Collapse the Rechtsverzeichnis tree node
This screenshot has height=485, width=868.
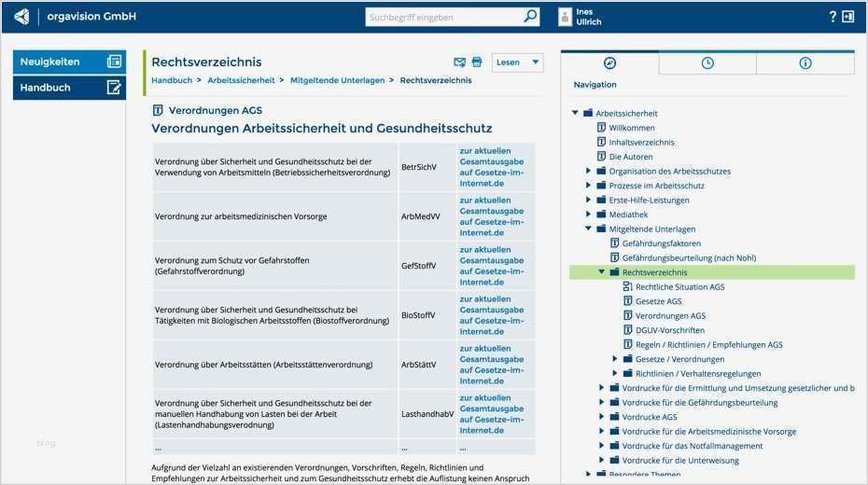[602, 272]
